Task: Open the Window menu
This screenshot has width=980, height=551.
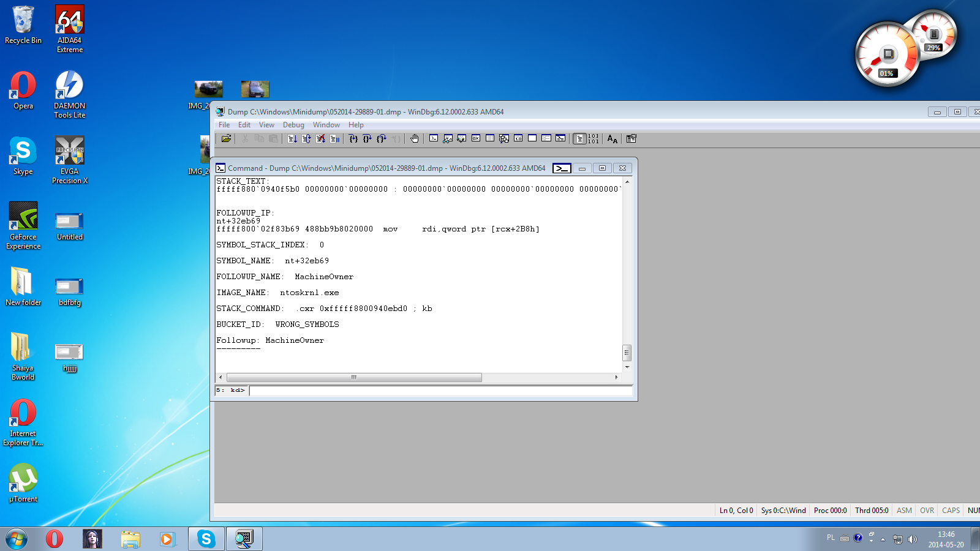Action: point(326,125)
